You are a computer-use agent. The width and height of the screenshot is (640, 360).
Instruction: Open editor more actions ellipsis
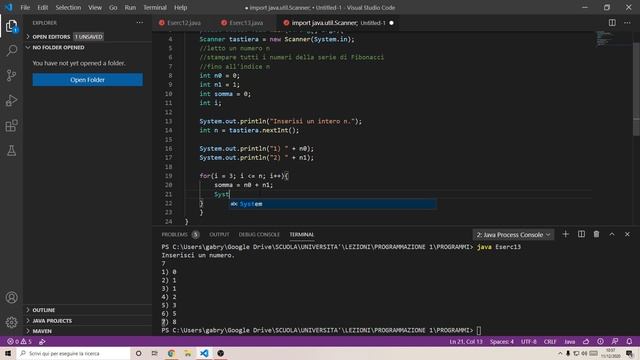pos(627,23)
